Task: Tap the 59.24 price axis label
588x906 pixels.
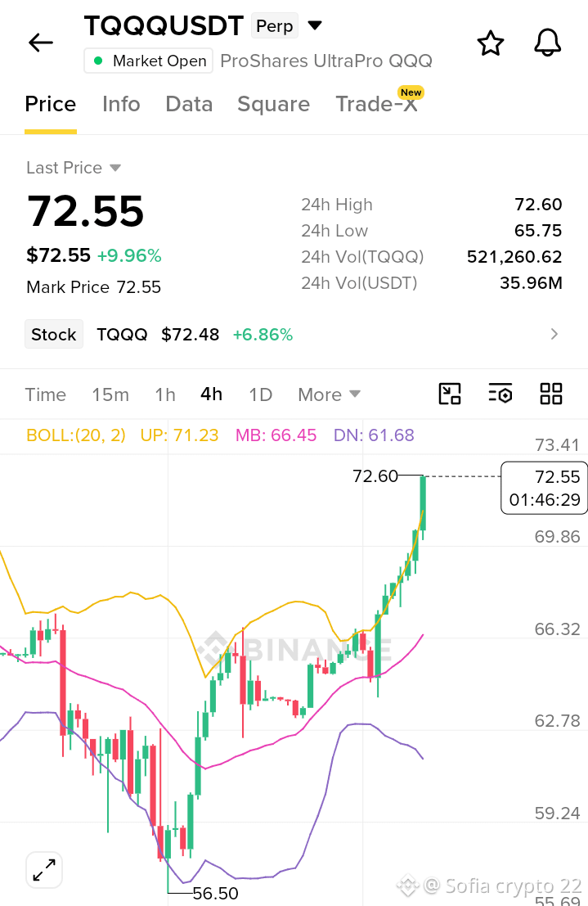Action: (x=558, y=814)
